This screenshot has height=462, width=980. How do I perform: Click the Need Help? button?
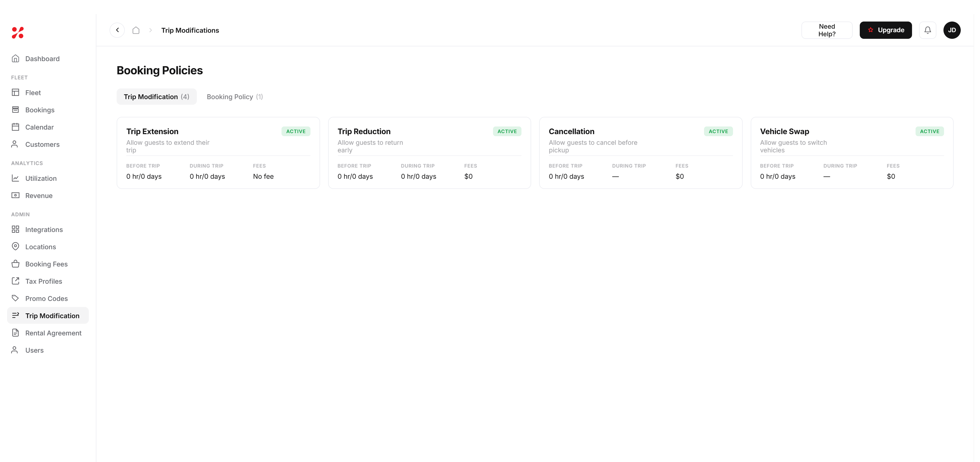tap(827, 30)
